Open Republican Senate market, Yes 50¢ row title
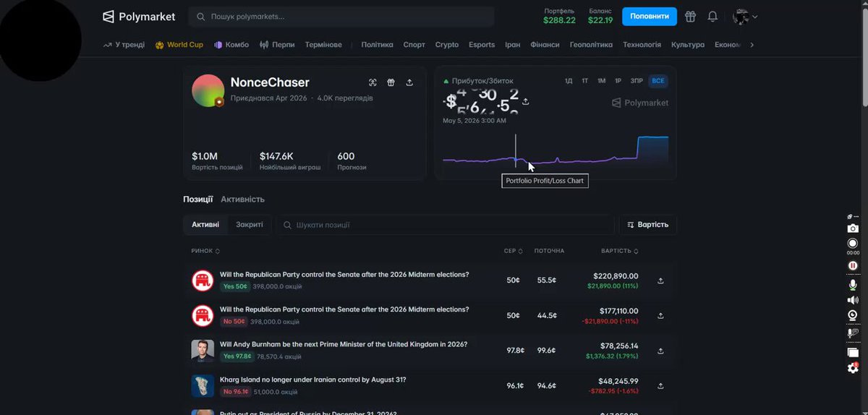Screen dimensions: 868x415 coord(344,275)
